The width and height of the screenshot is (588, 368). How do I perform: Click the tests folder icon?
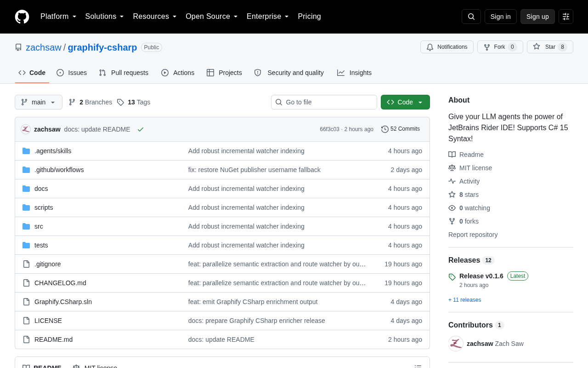click(26, 245)
